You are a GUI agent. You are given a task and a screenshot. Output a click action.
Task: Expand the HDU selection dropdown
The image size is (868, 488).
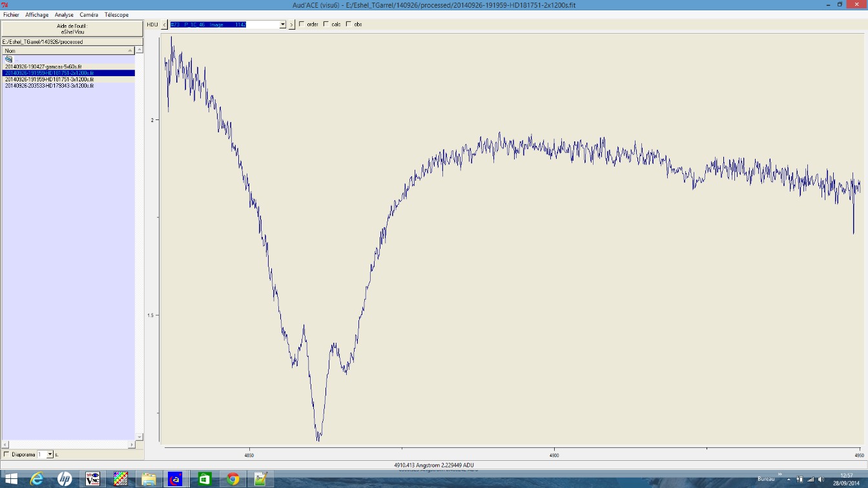point(282,25)
